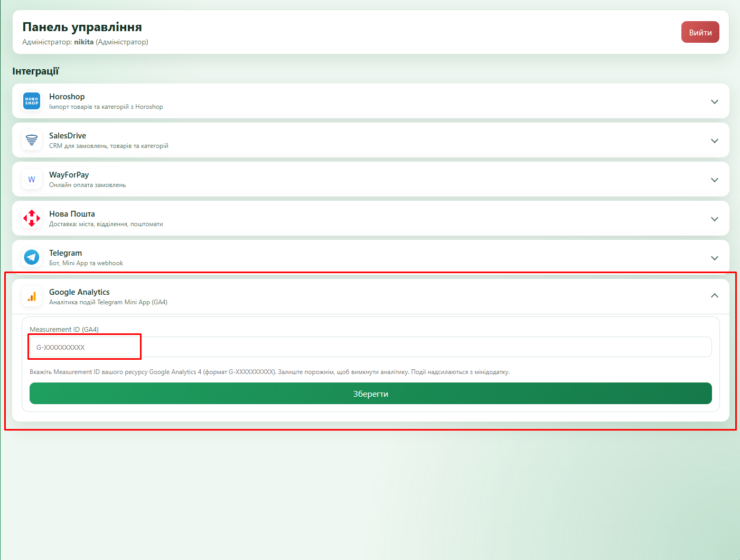Expand the Telegram integration chevron
The width and height of the screenshot is (740, 560).
click(x=715, y=258)
